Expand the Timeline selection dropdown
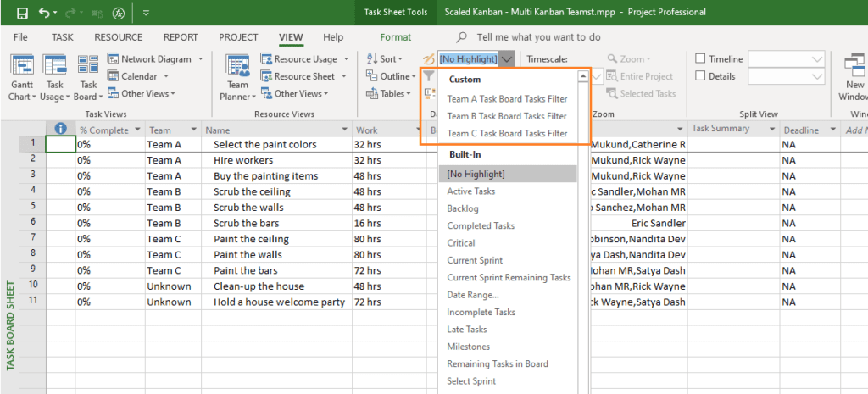The width and height of the screenshot is (868, 394). [x=816, y=59]
